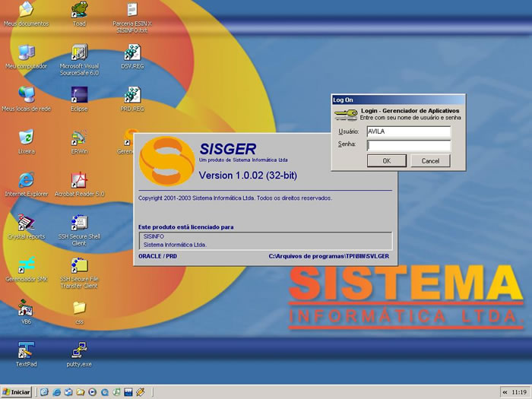The image size is (532, 399).
Task: Launch the Eclipse shortcut
Action: (79, 99)
